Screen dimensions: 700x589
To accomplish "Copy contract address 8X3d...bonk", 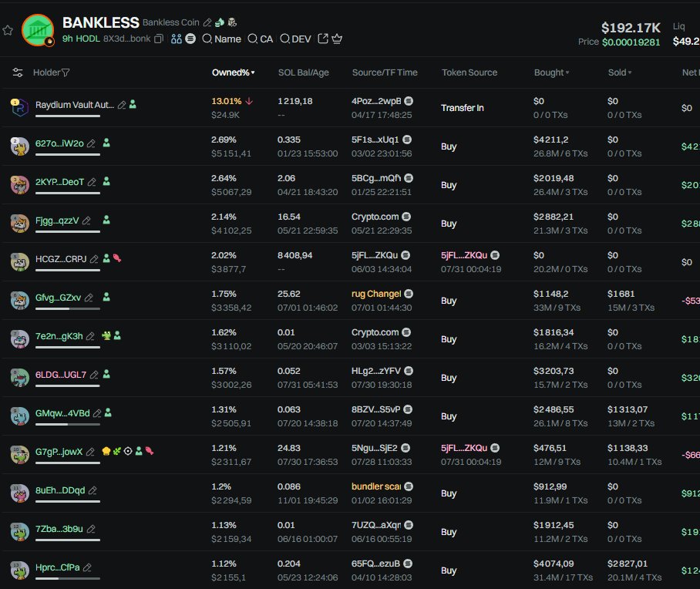I will tap(159, 39).
